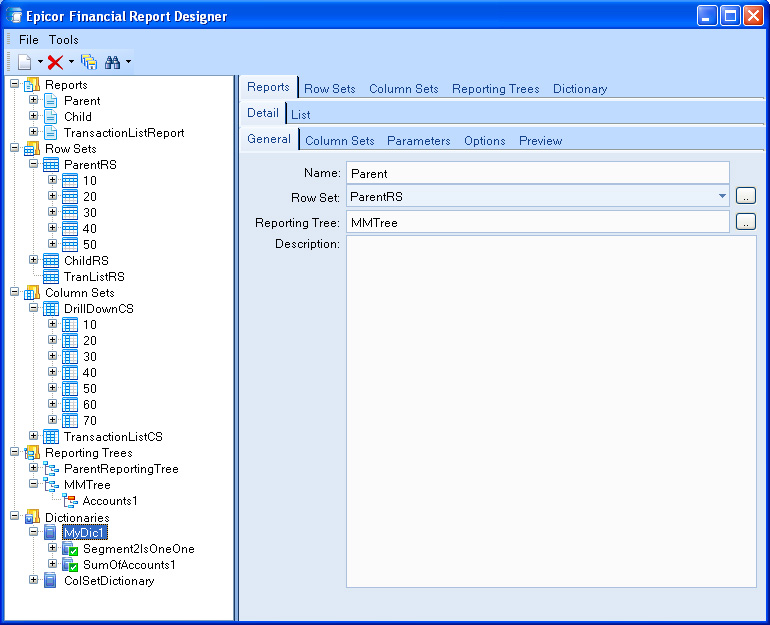Click the Child report document icon
The height and width of the screenshot is (625, 770).
51,117
